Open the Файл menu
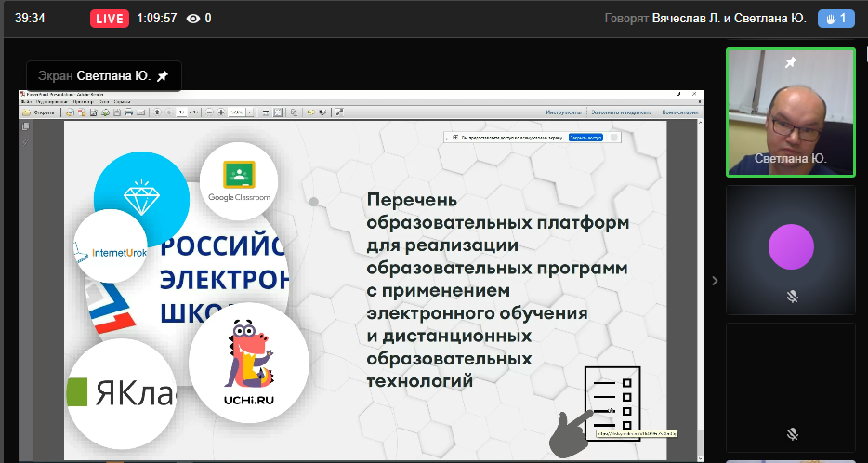This screenshot has height=463, width=868. [27, 102]
